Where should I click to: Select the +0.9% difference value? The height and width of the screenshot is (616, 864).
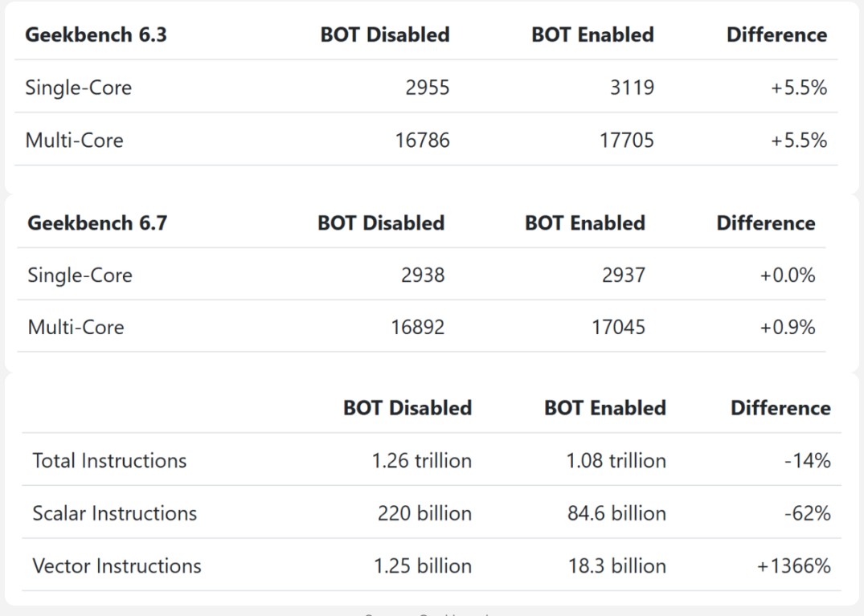coord(787,328)
